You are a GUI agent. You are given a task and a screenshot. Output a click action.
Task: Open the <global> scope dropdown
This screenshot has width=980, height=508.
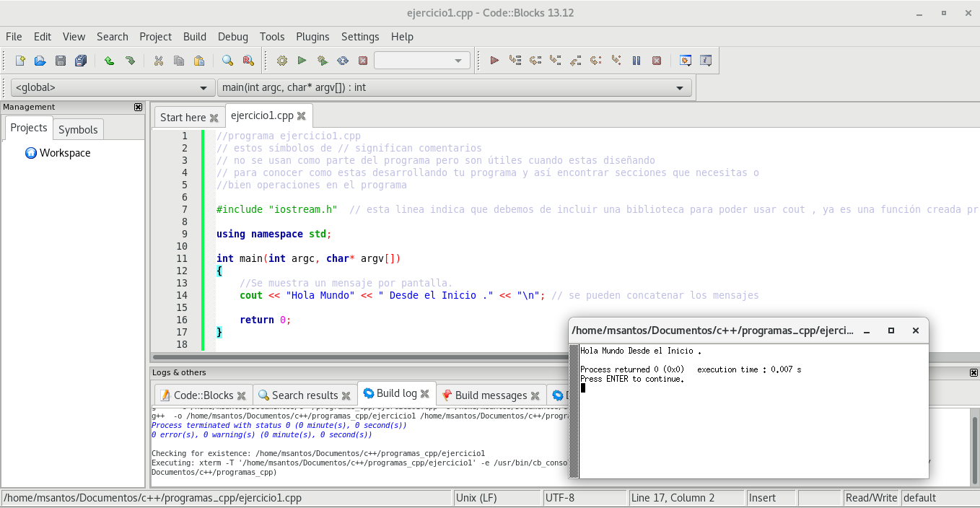[112, 88]
